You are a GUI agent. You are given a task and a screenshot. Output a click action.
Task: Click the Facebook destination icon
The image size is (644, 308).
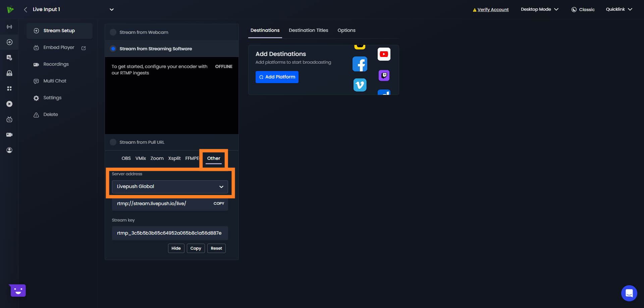[x=360, y=64]
